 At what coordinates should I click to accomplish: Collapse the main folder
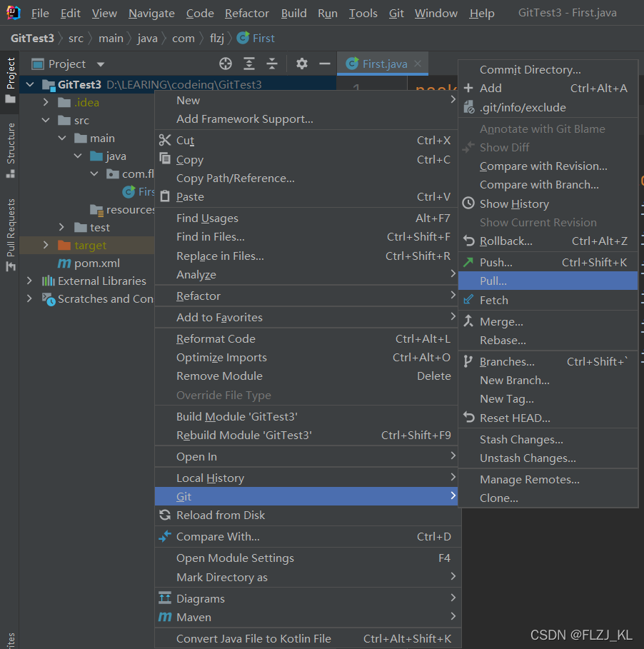click(62, 138)
